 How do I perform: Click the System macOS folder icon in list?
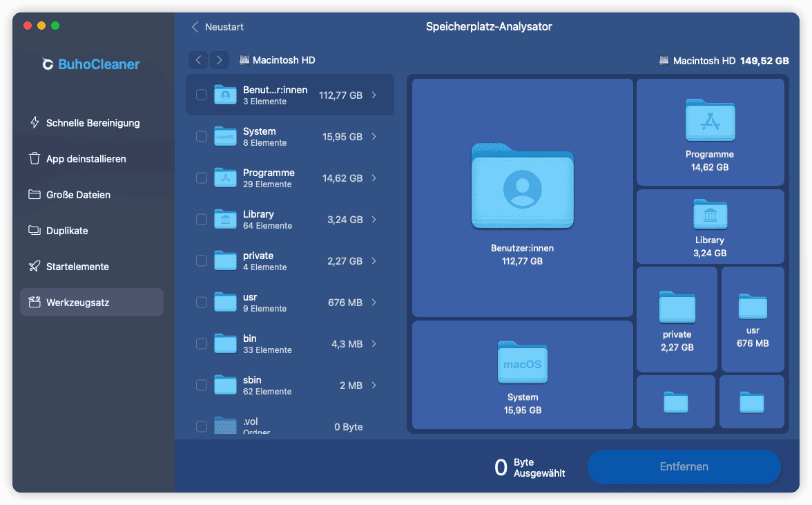coord(225,136)
